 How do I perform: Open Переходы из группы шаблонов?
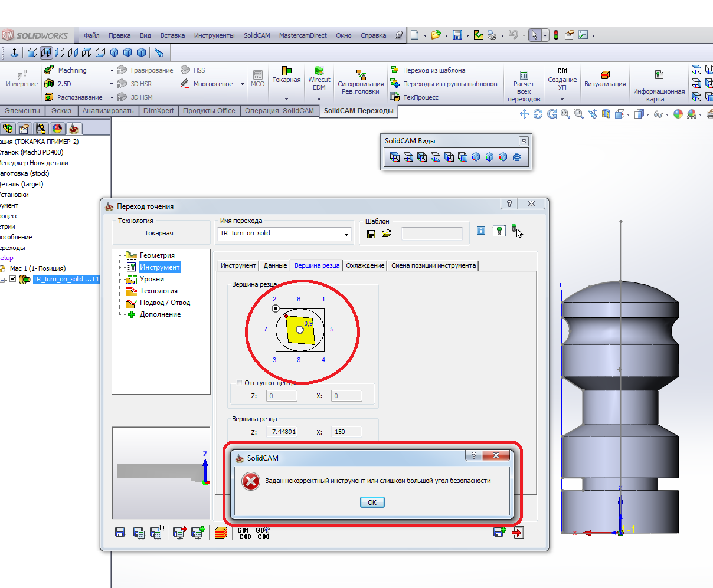(443, 84)
